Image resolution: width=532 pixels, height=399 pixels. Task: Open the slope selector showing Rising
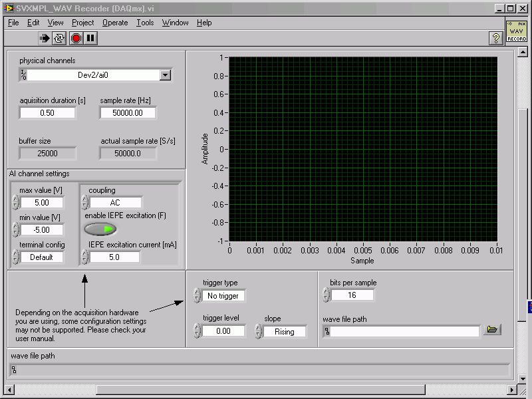[284, 332]
